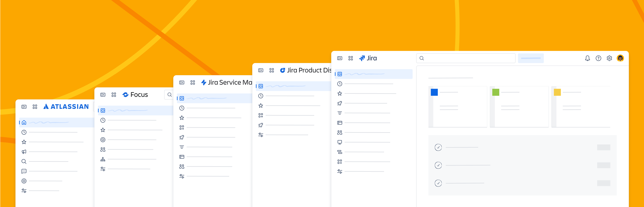This screenshot has width=644, height=207.
Task: Click the ATLASSIAN logo
Action: 66,107
